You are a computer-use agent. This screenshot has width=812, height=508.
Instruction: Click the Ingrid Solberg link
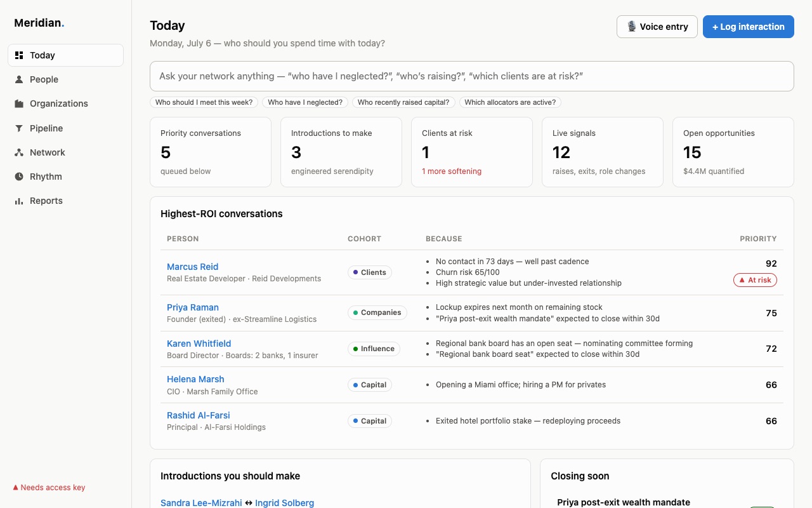click(284, 503)
